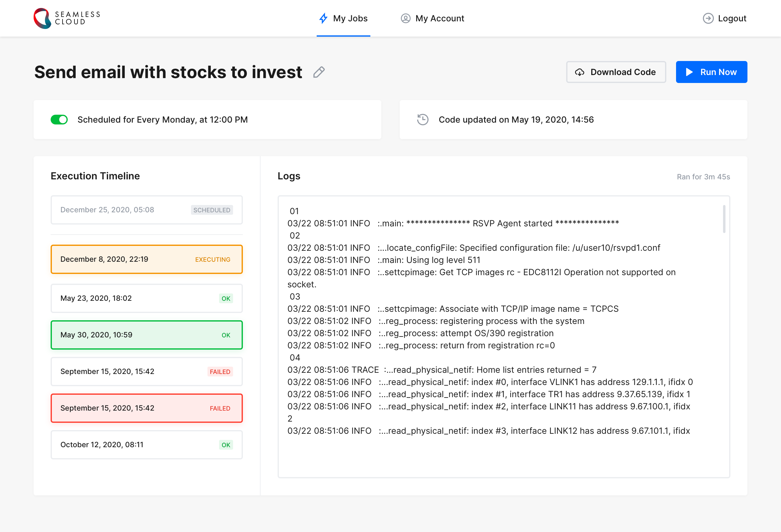Disable the weekly schedule toggle
The width and height of the screenshot is (781, 532).
pos(59,120)
